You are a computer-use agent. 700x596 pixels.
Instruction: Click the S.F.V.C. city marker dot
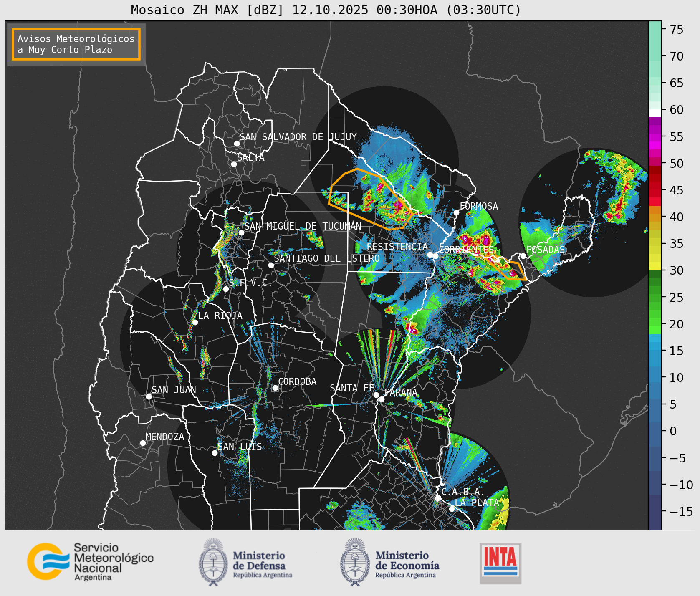coord(226,289)
